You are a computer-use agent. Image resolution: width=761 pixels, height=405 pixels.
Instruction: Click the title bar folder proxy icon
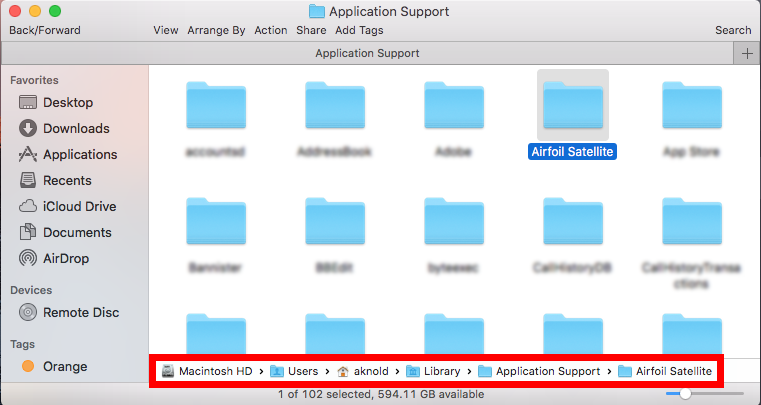(317, 11)
